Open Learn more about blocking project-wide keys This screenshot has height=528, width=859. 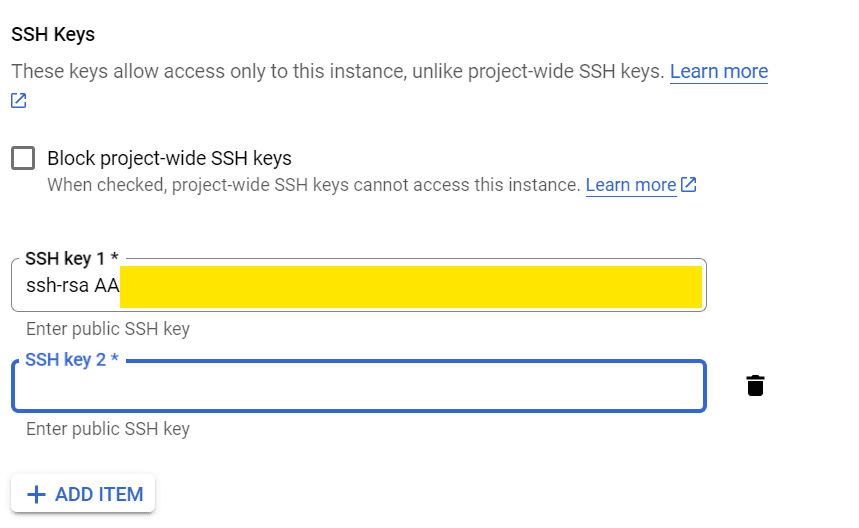tap(631, 185)
